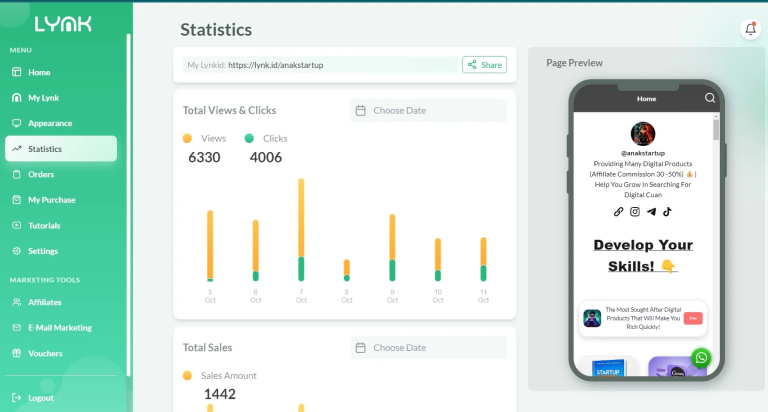Click the TikTok icon in profile preview
Screen dimensions: 768x412
point(667,211)
